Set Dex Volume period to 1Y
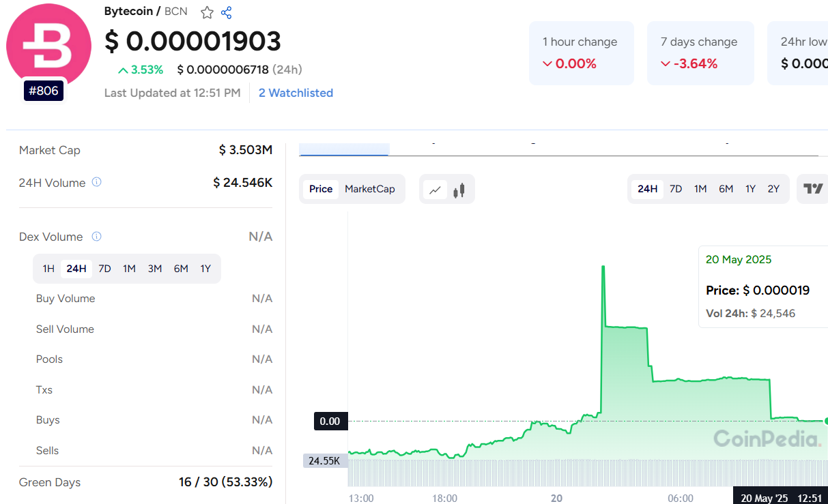This screenshot has height=504, width=828. pyautogui.click(x=205, y=269)
